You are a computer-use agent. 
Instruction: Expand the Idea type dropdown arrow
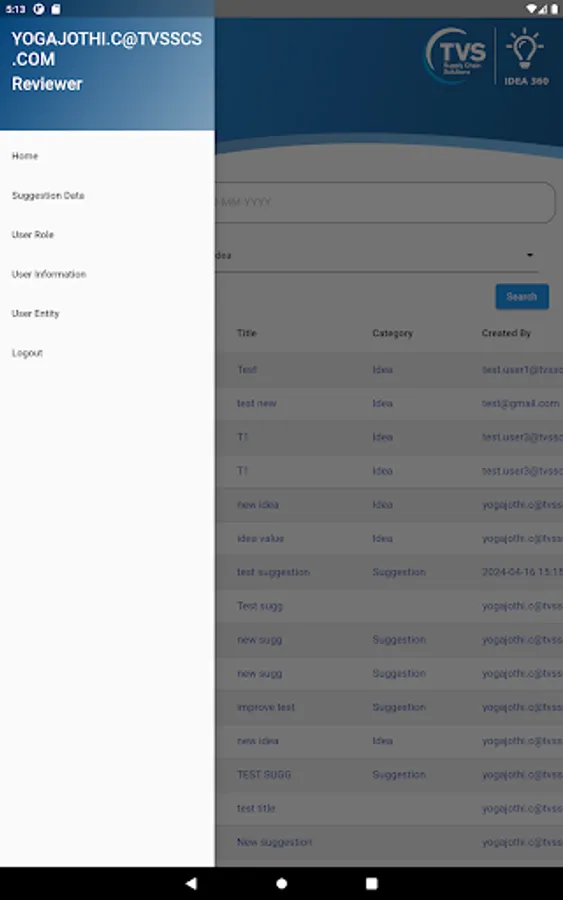tap(530, 255)
